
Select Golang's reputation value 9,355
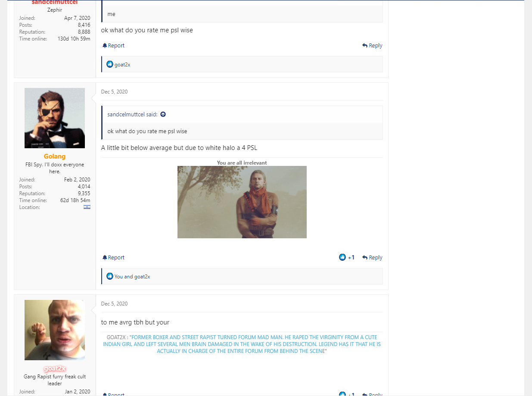[x=84, y=193]
